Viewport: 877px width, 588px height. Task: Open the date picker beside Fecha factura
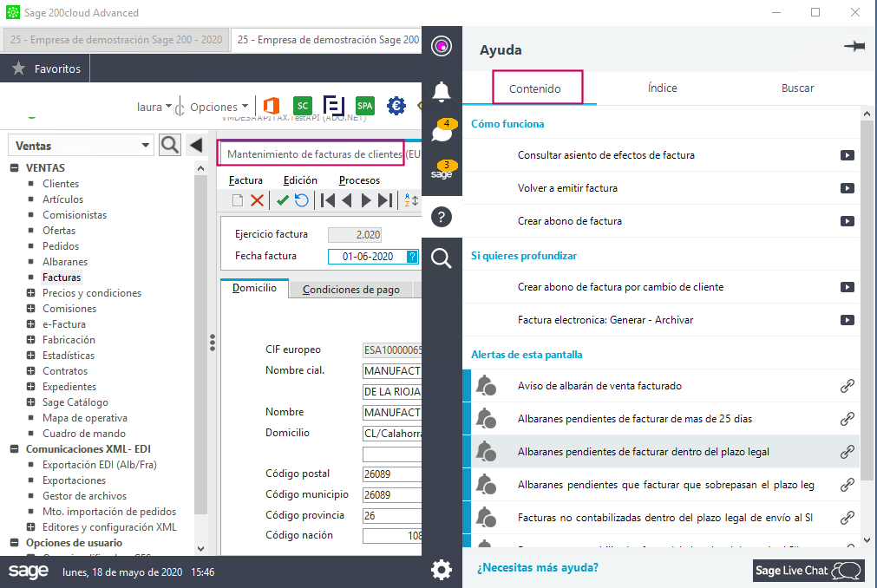(412, 257)
